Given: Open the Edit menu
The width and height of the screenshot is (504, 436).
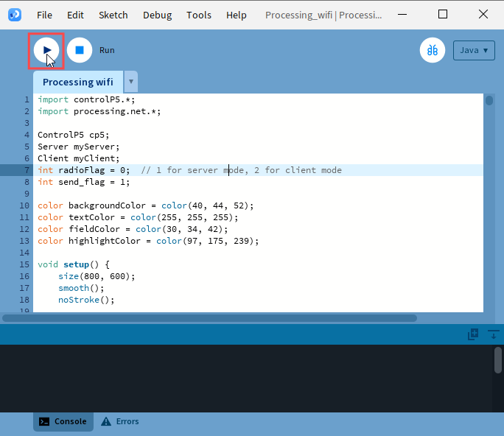Looking at the screenshot, I should [75, 15].
